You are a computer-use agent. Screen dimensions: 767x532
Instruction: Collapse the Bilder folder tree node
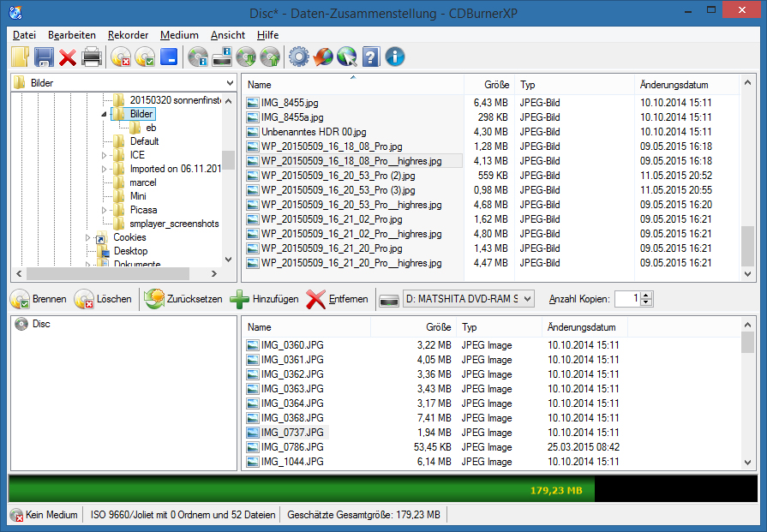[x=104, y=114]
